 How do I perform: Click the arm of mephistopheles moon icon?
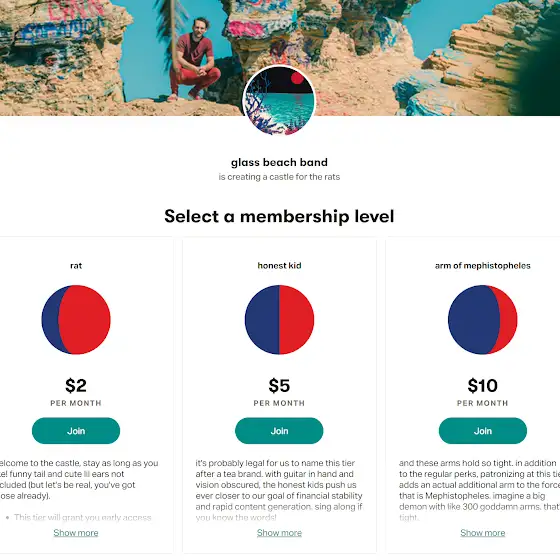click(482, 320)
